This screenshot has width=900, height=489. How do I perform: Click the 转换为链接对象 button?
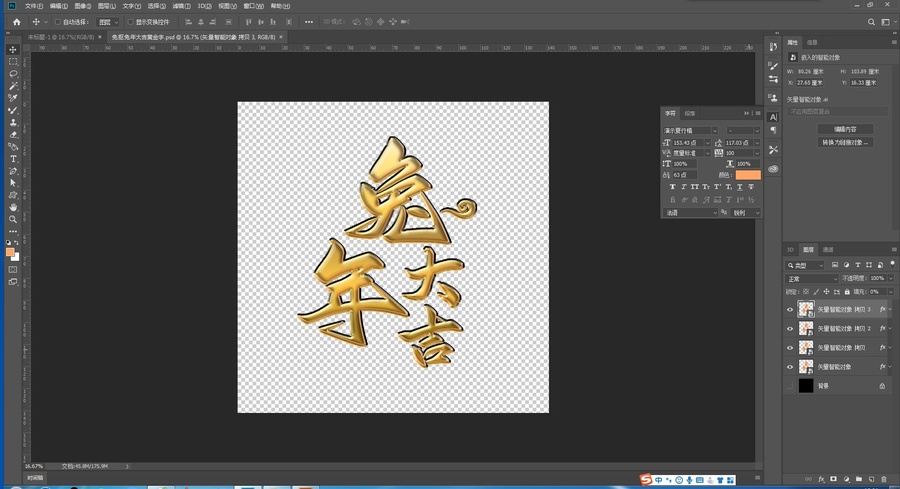(845, 142)
